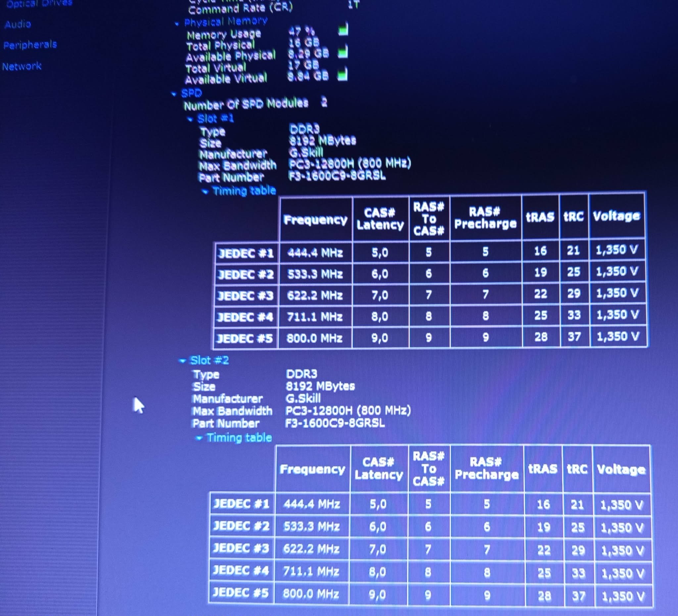Select JEDEC #5 row in Slot #1 table
Screen dimensions: 678x616
point(430,337)
